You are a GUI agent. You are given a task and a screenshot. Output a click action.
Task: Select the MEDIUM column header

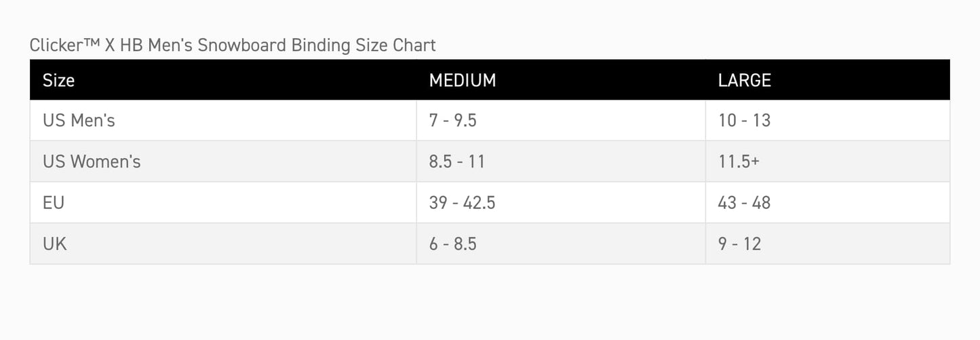click(x=463, y=80)
